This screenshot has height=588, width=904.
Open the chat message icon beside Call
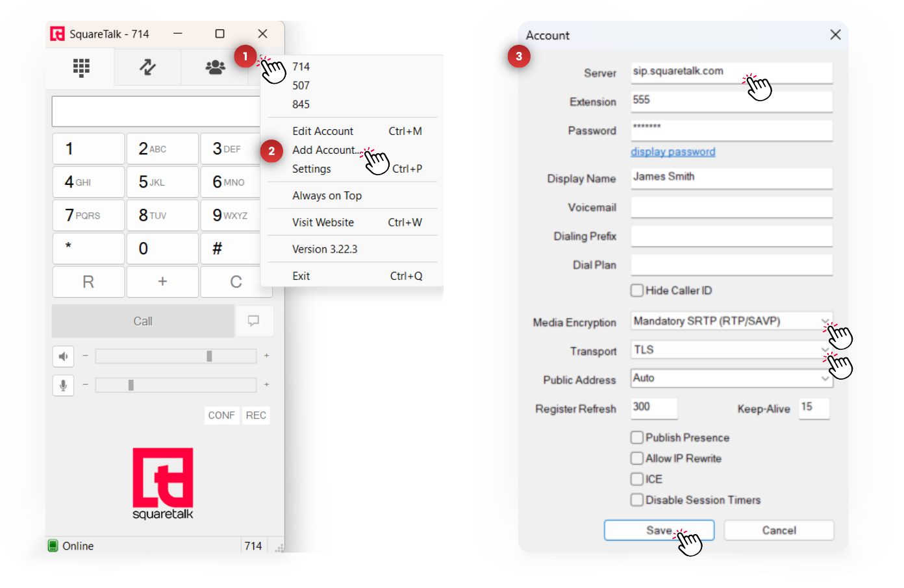click(253, 321)
